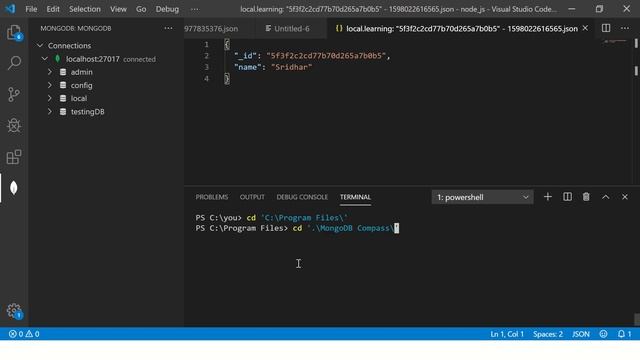This screenshot has height=360, width=640.
Task: Click the VS Code logo icon
Action: coord(10,9)
